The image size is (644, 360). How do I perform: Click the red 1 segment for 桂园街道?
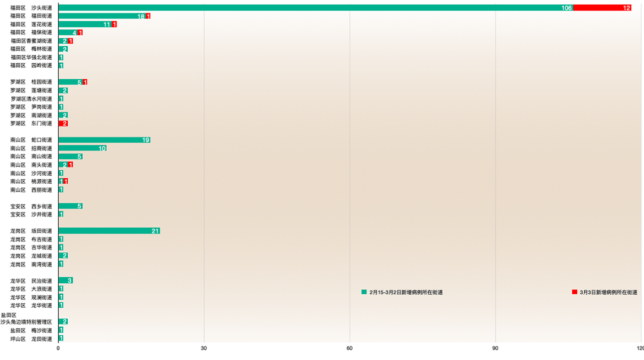85,82
